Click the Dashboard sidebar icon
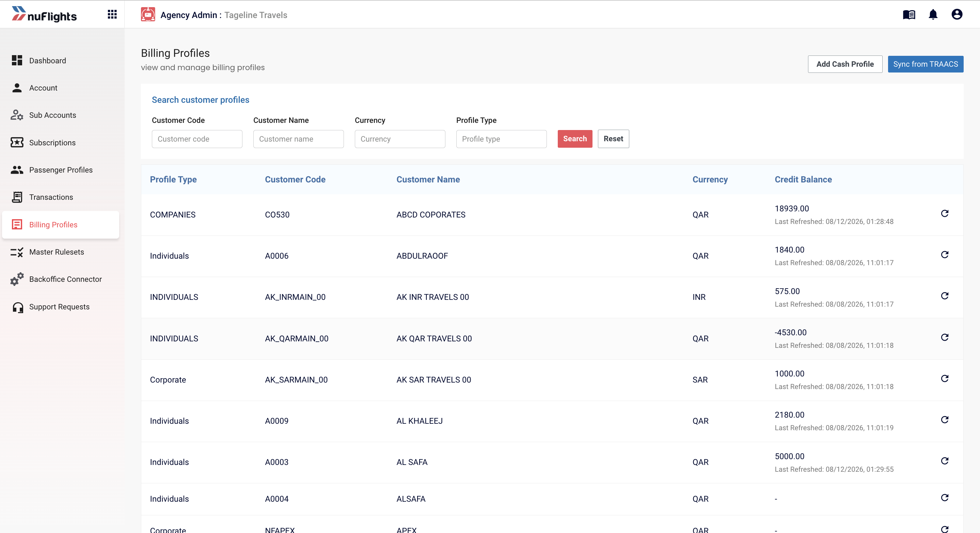The width and height of the screenshot is (980, 533). 17,61
